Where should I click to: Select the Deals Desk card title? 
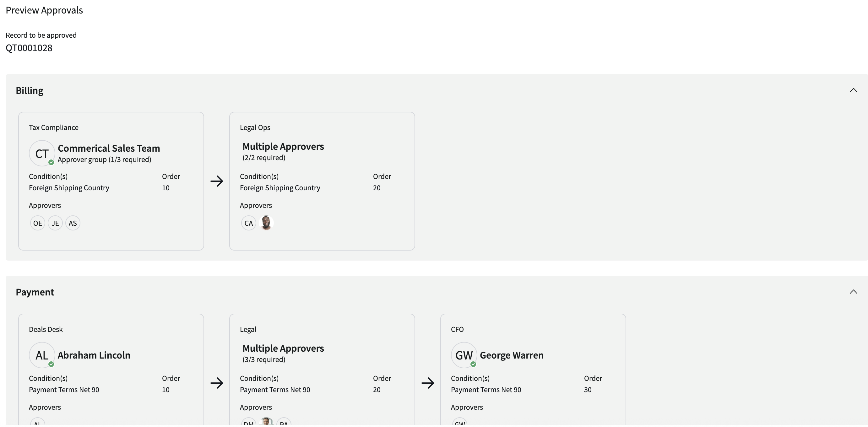46,329
